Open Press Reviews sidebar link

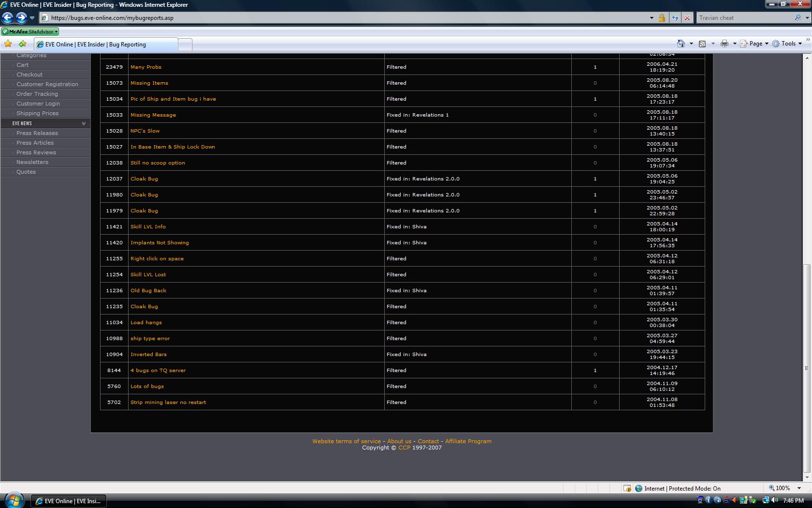(36, 152)
